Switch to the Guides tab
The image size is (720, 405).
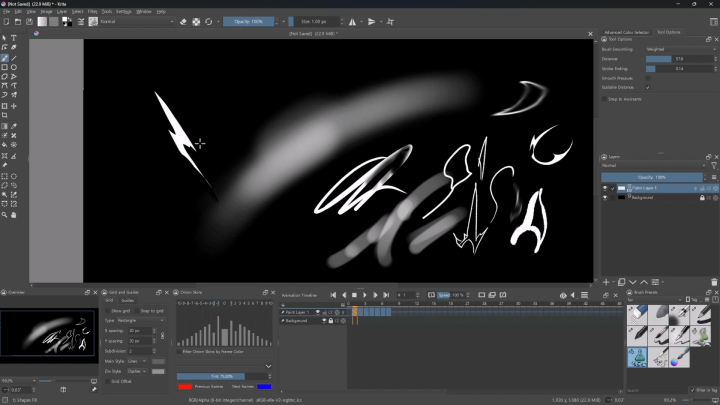tap(128, 300)
